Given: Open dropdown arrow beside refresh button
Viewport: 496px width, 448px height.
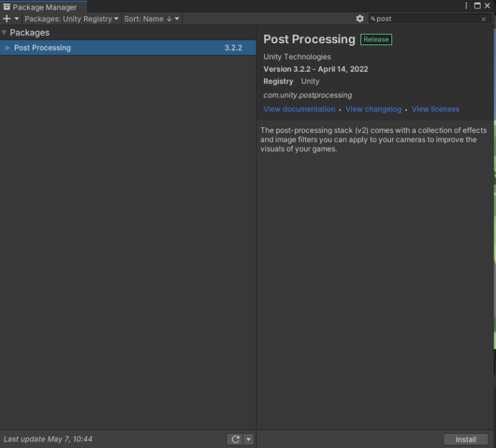Looking at the screenshot, I should tap(249, 439).
